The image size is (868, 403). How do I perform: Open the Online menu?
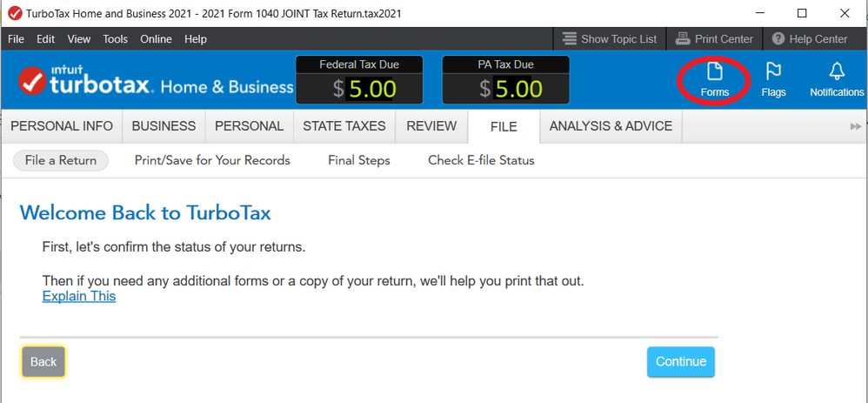pos(156,39)
